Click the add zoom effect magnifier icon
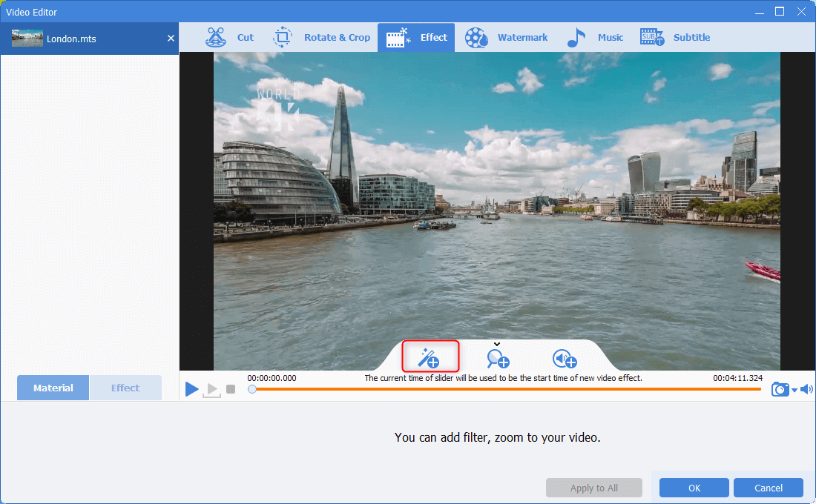Viewport: 816px width, 504px height. (498, 359)
